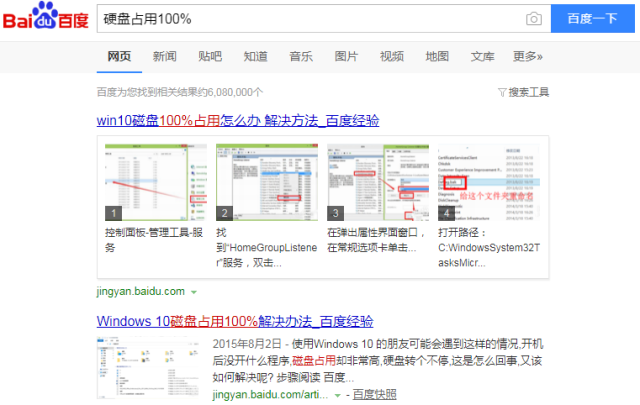This screenshot has width=640, height=405.
Task: Open the win10磁盘100%占用怎么办 result link
Action: pyautogui.click(x=238, y=120)
